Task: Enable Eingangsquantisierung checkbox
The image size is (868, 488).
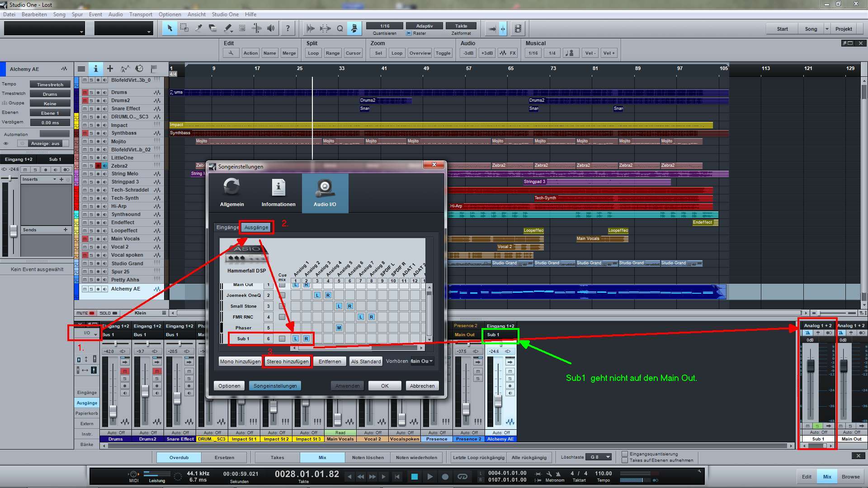Action: point(625,454)
